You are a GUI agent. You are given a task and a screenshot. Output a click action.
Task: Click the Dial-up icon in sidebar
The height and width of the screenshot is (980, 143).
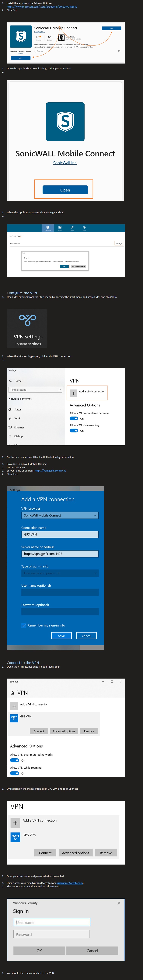pyautogui.click(x=10, y=436)
